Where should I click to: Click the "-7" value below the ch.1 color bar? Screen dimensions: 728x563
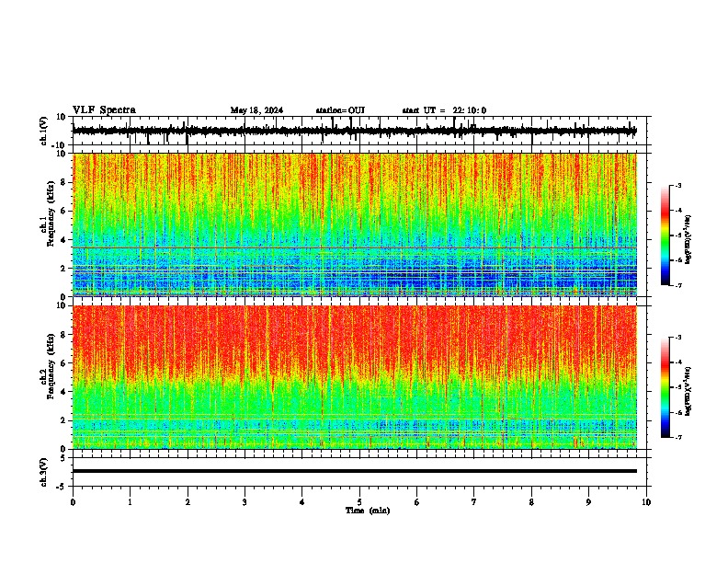(x=678, y=285)
